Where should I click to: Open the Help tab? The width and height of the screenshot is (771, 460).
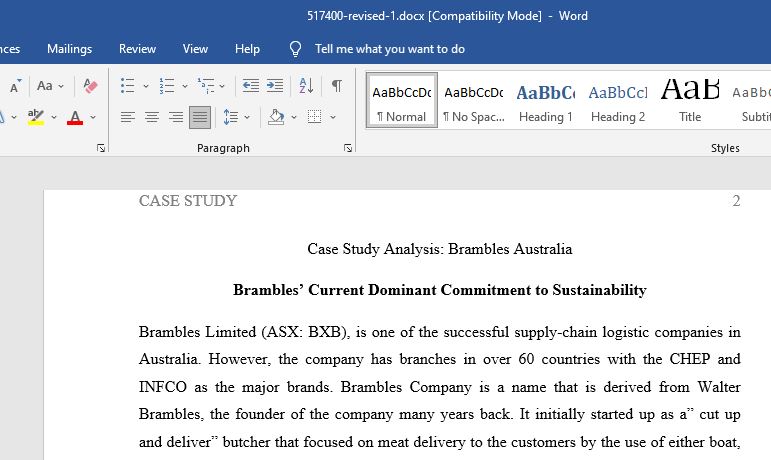click(247, 49)
